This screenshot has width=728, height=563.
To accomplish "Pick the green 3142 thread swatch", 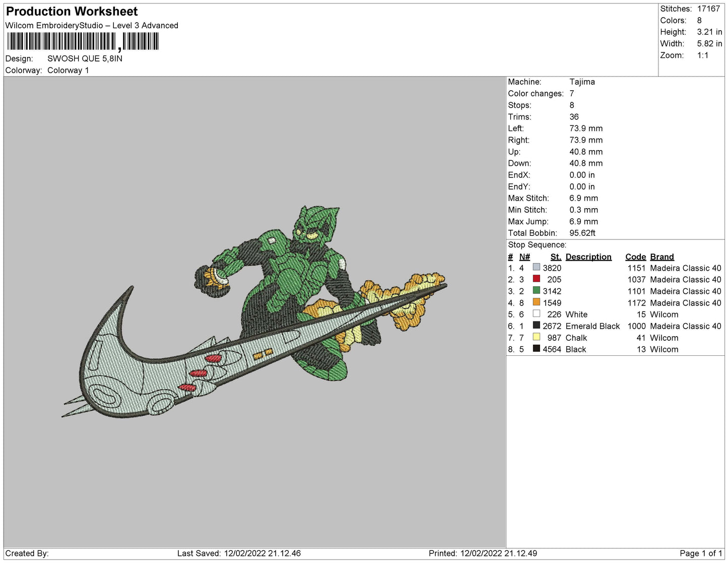I will click(536, 291).
